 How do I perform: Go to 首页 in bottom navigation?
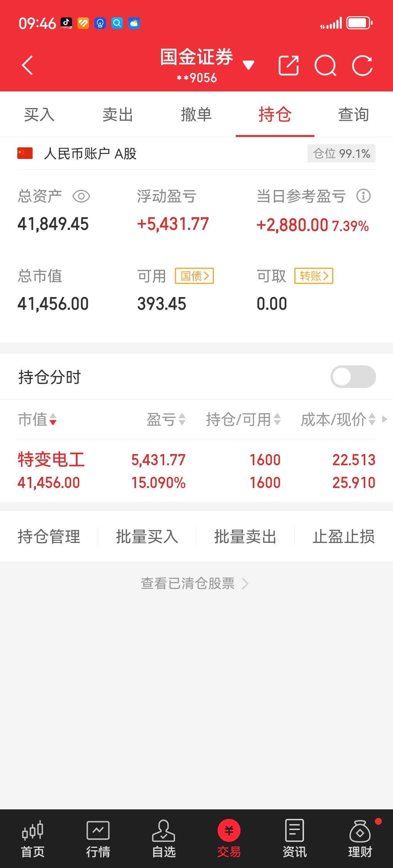coord(33,838)
